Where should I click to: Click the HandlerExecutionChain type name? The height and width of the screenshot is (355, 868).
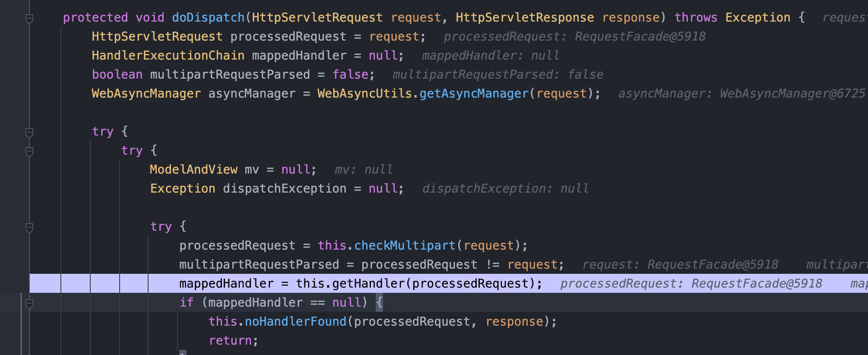(168, 56)
